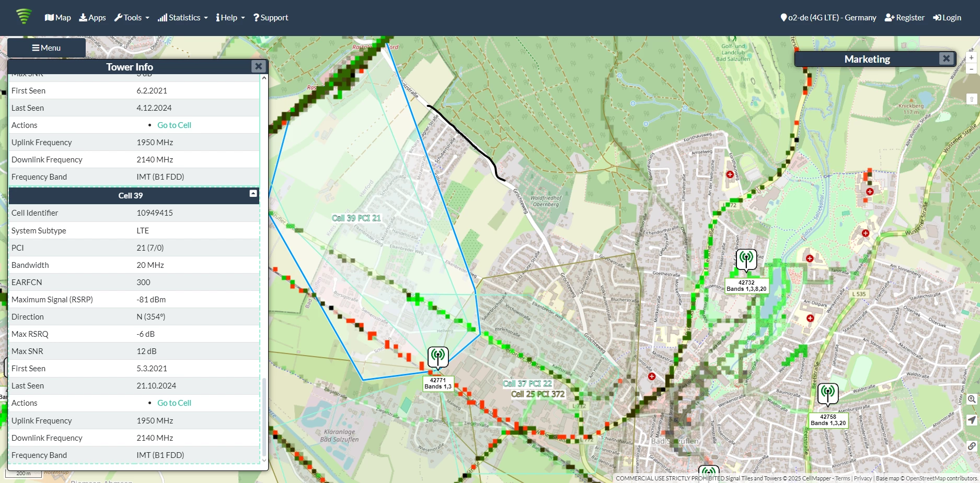980x483 pixels.
Task: Click the System Subtype value LTE
Action: [x=143, y=231]
